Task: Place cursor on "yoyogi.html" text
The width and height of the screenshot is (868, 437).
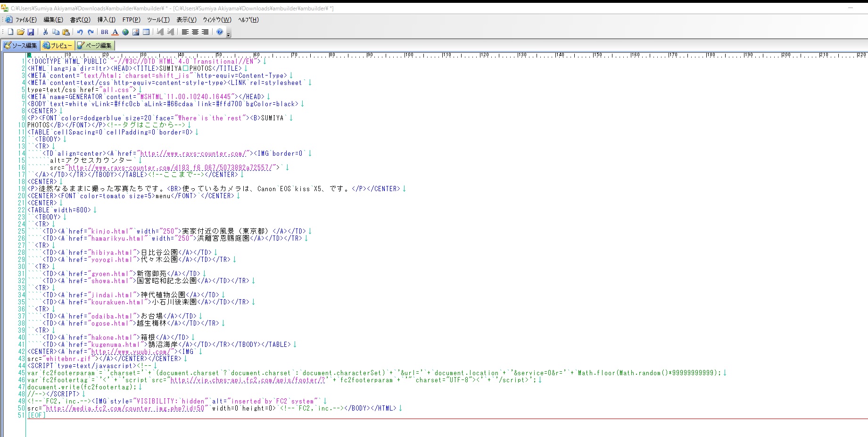Action: coord(112,260)
